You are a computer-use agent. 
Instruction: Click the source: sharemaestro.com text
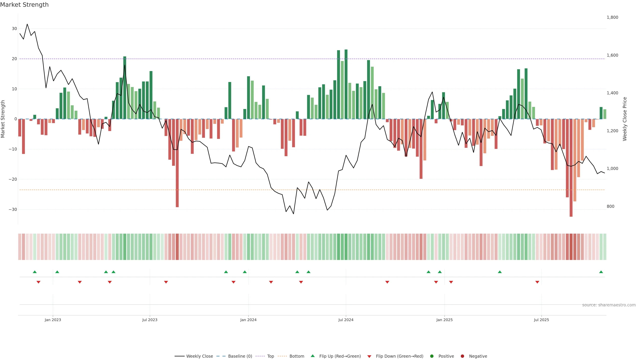[x=609, y=305]
